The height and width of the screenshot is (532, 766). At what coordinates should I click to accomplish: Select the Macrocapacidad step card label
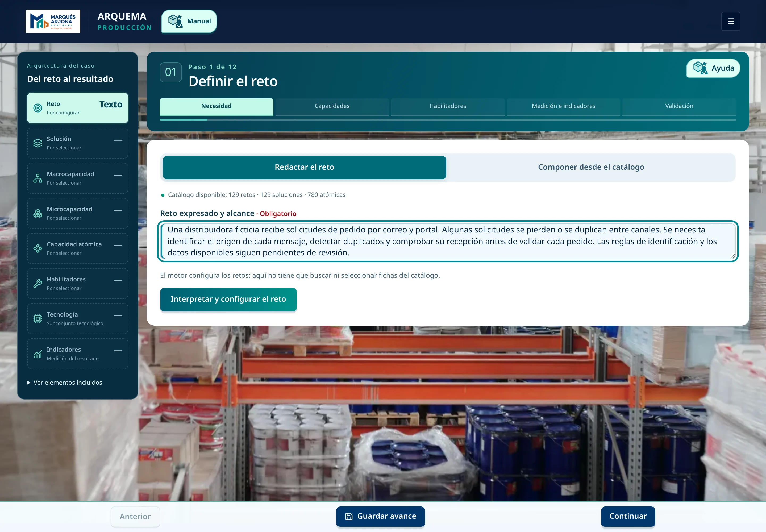(x=70, y=174)
